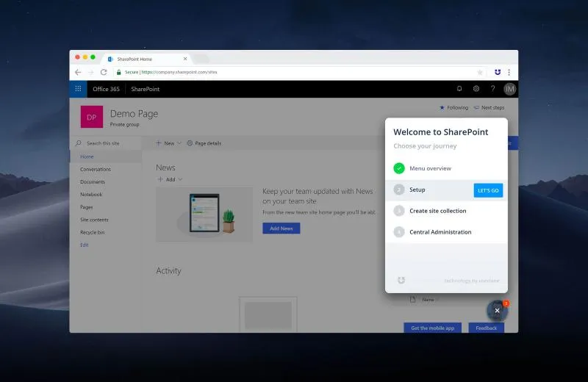Click the Get the mobile app button
Viewport: 588px width, 382px height.
point(432,328)
